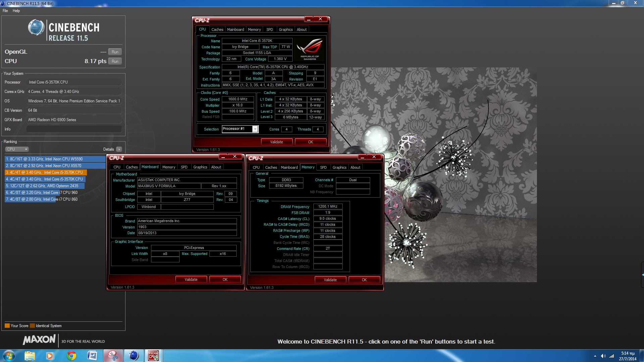Click the Republic of Gamers logo
Viewport: 644px width, 362px height.
tap(309, 49)
